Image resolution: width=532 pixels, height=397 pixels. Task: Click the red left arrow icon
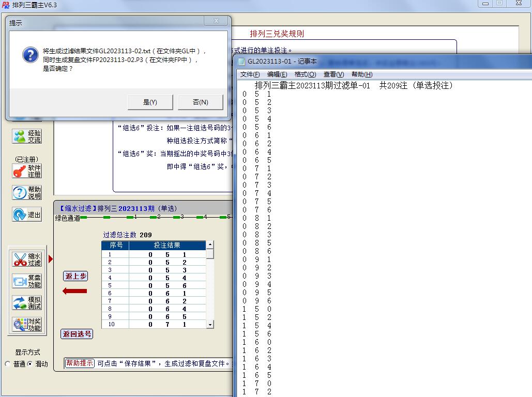point(75,292)
